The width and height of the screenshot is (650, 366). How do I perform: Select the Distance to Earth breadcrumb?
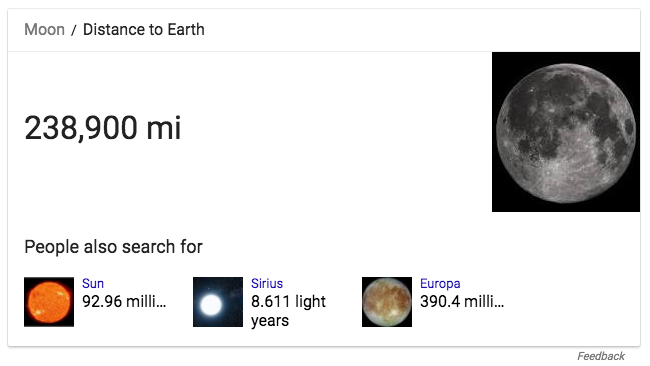144,30
